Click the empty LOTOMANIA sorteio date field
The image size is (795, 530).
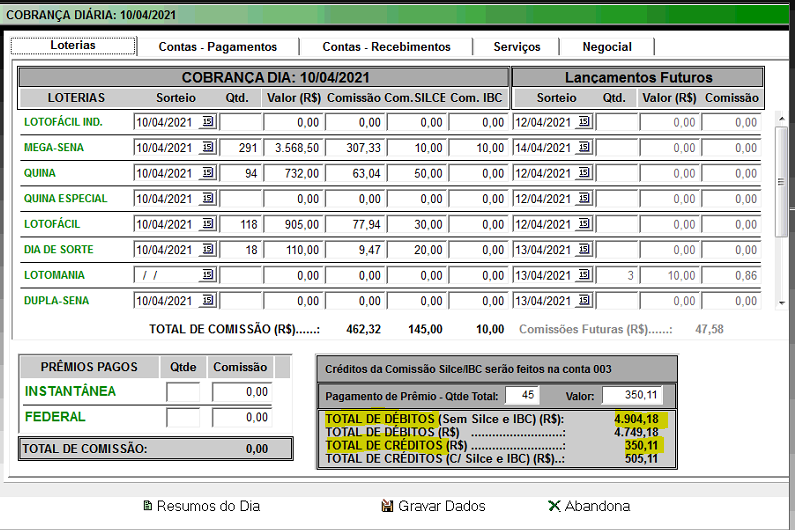[167, 275]
